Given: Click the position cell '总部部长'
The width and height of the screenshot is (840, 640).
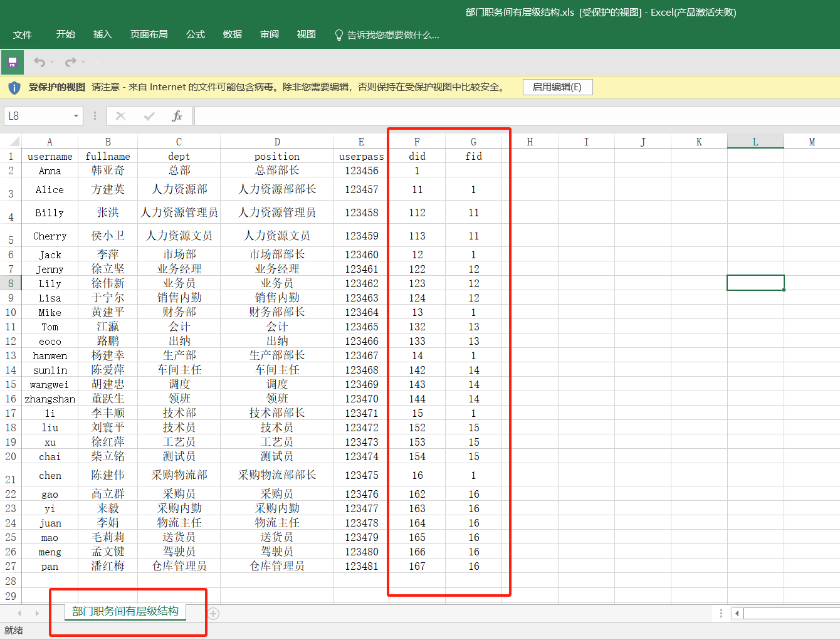Looking at the screenshot, I should [x=277, y=170].
